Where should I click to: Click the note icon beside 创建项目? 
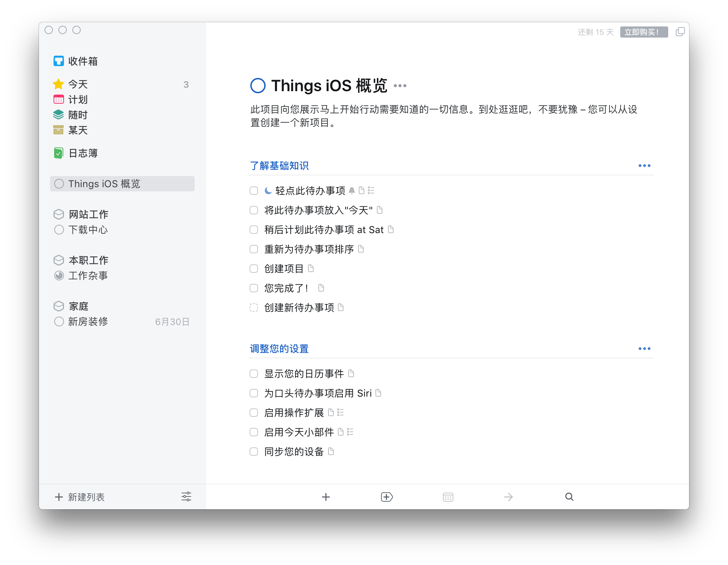click(311, 268)
